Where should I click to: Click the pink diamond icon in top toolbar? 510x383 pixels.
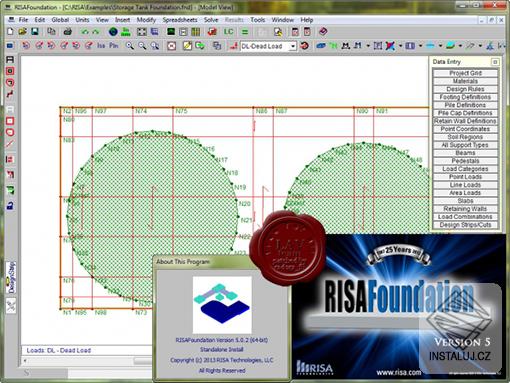click(x=323, y=32)
